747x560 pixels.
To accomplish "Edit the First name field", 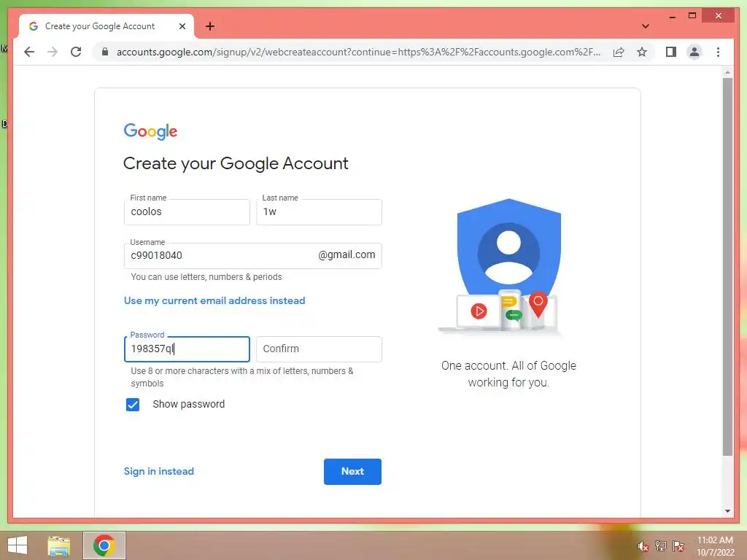I will (187, 212).
